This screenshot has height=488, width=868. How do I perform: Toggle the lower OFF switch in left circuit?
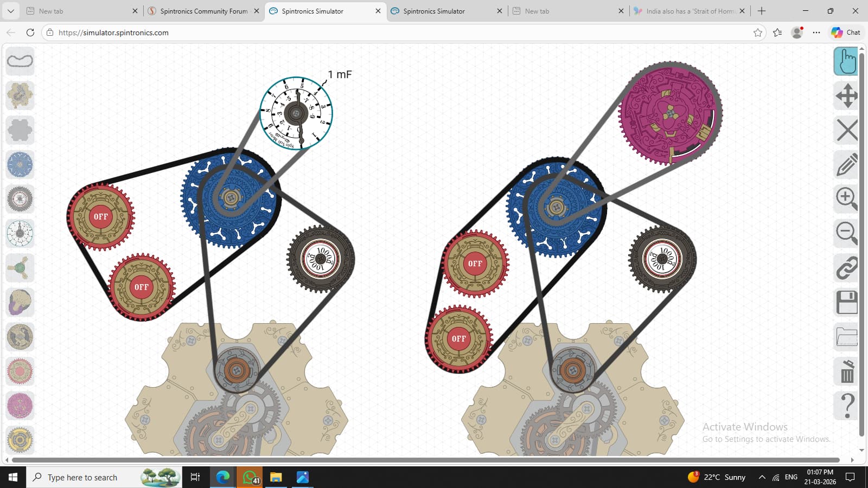pyautogui.click(x=142, y=287)
